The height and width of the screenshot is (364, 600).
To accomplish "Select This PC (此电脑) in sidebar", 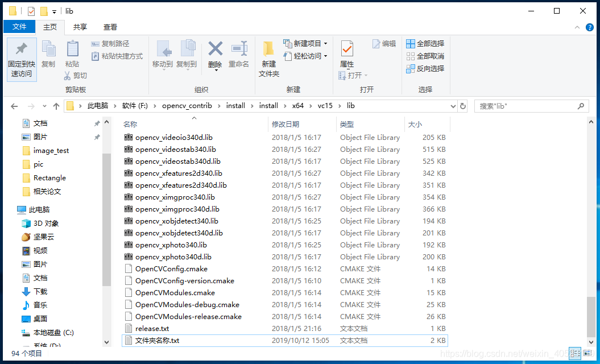I will coord(34,210).
